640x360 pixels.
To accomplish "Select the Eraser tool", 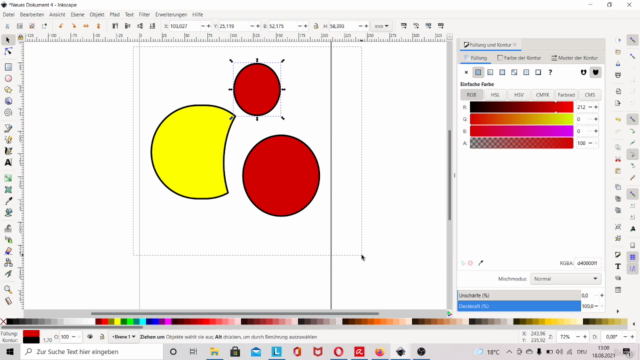I will click(8, 251).
